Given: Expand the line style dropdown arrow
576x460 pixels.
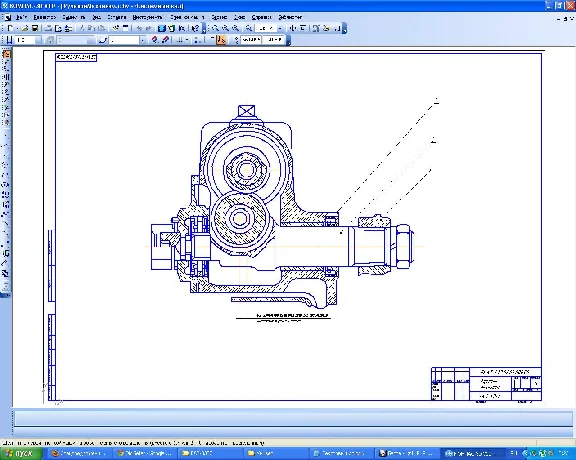Looking at the screenshot, I should click(x=143, y=40).
